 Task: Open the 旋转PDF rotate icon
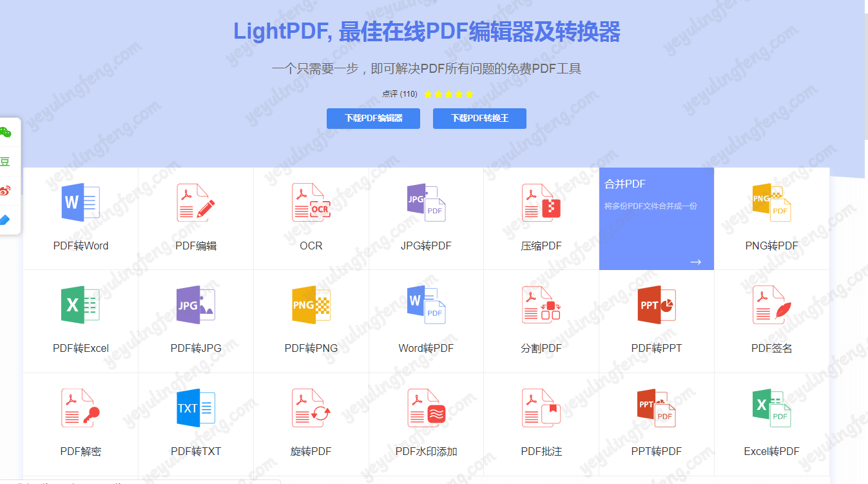pyautogui.click(x=311, y=408)
